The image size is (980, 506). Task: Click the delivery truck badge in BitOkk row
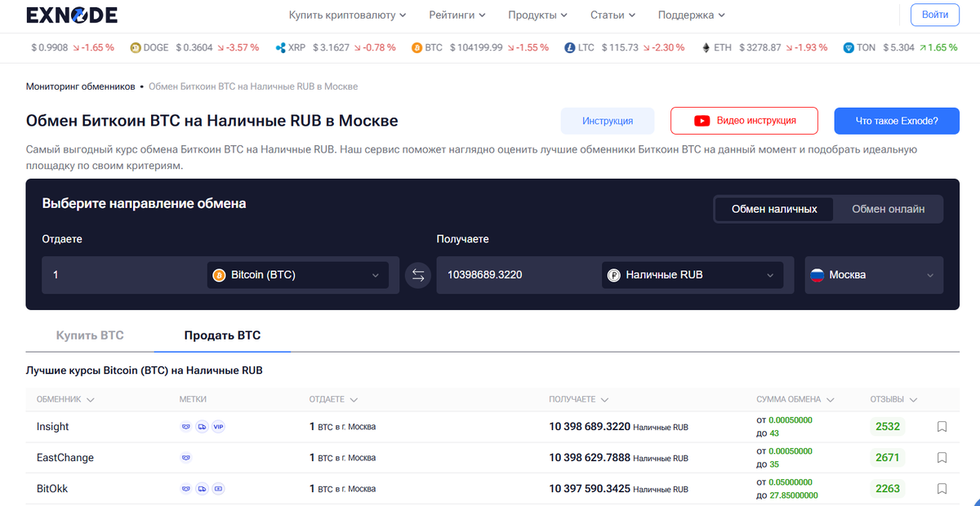202,489
